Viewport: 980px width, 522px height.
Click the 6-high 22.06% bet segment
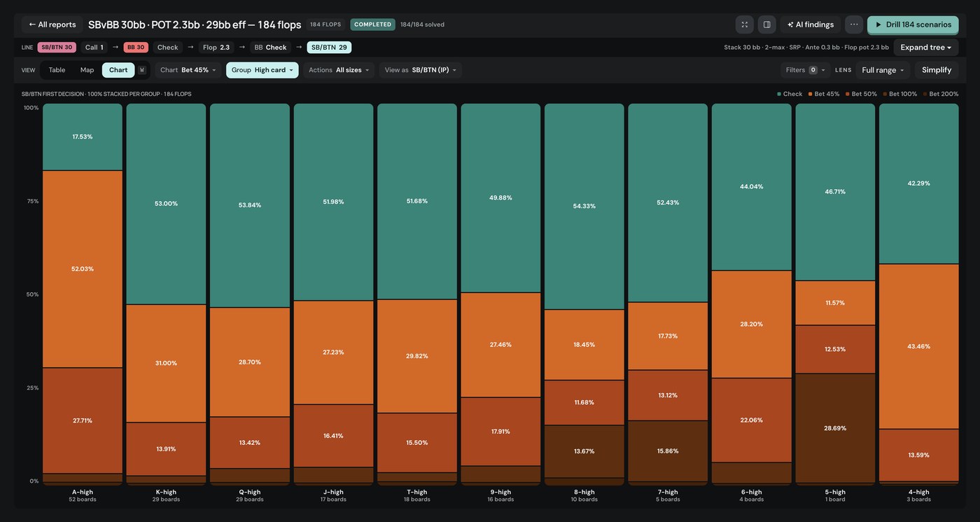tap(752, 420)
